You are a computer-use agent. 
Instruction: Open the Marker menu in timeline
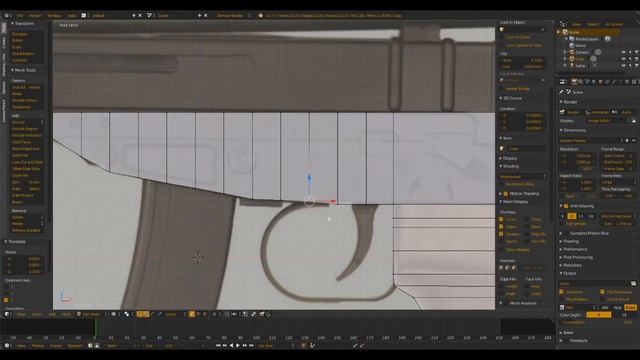[38, 346]
